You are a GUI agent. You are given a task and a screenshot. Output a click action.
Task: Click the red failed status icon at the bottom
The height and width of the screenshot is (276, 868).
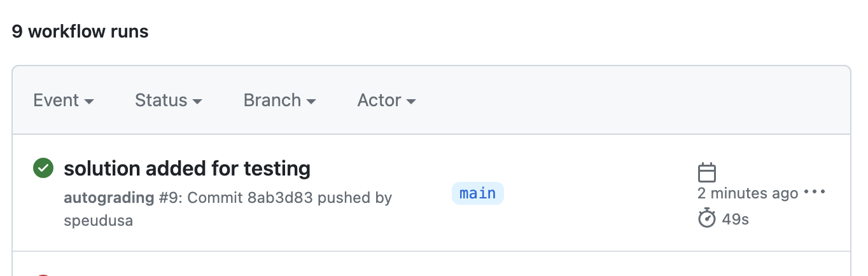point(43,275)
